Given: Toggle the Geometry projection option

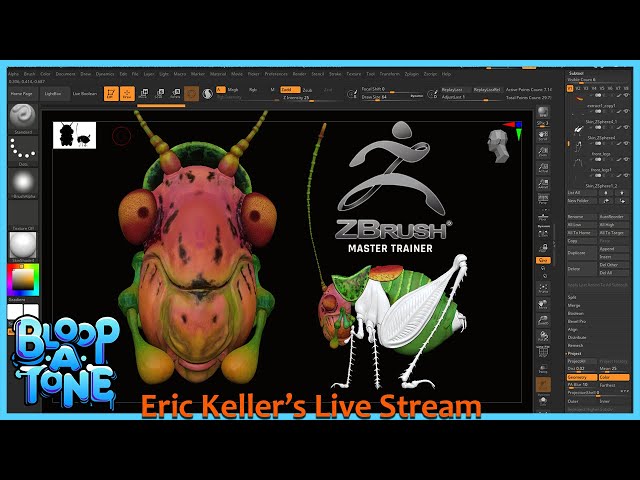Looking at the screenshot, I should pos(581,377).
